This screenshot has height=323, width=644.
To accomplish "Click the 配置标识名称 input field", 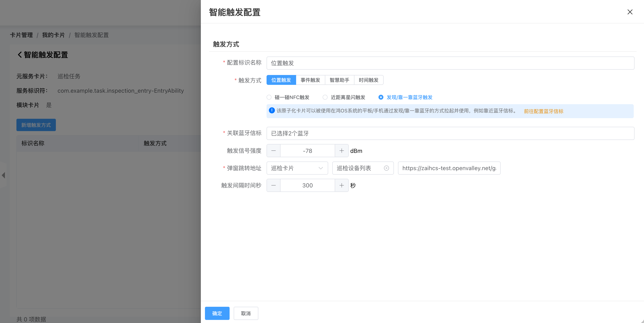I will click(450, 63).
